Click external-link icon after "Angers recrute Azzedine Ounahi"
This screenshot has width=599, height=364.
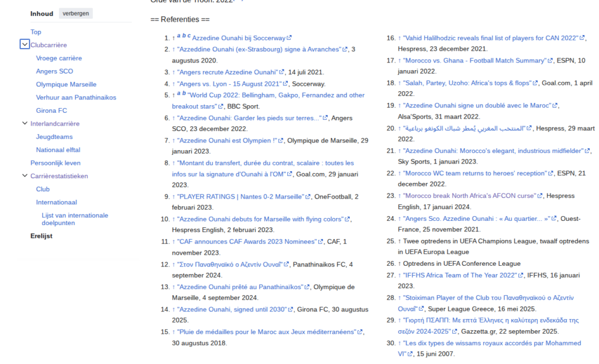[281, 72]
